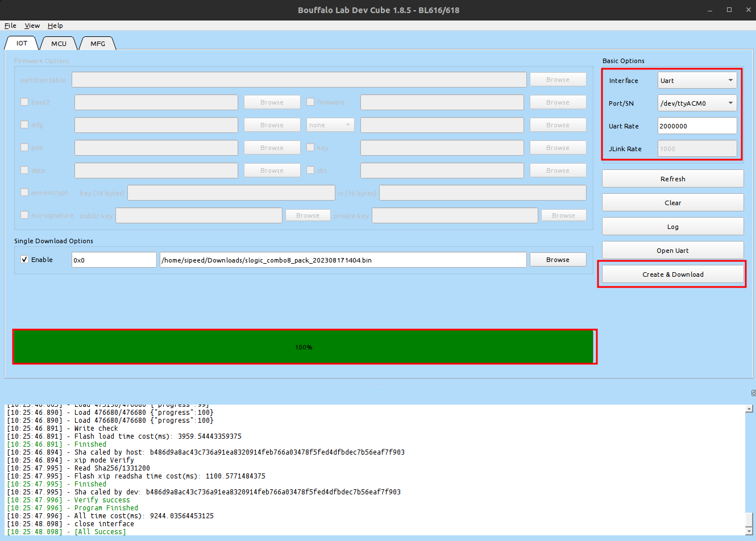Screen dimensions: 756x541
Task: Click the 'Read Sha256/1331200' log line
Action: (x=78, y=468)
